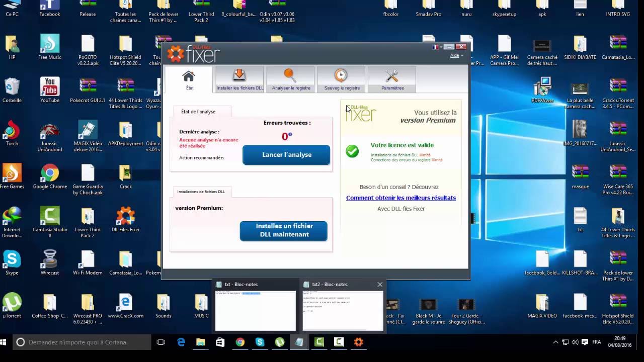The height and width of the screenshot is (362, 644).
Task: Click the Notepad taskbar icon
Action: (299, 342)
